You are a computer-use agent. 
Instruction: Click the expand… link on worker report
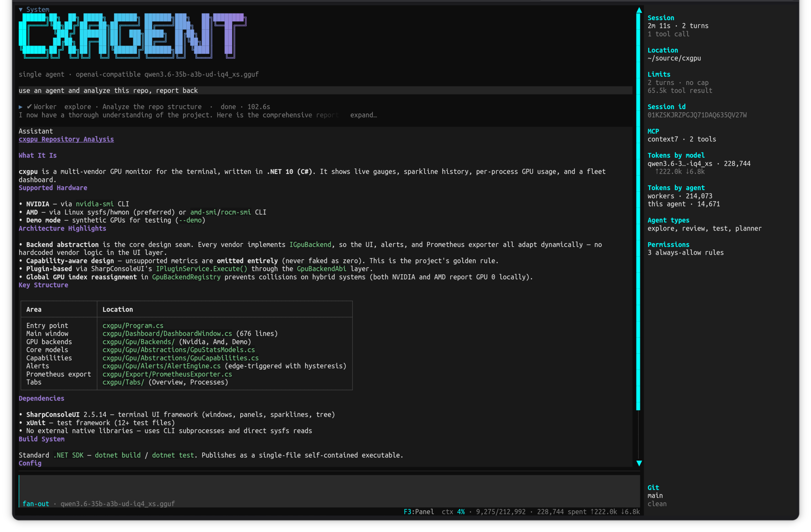[363, 115]
